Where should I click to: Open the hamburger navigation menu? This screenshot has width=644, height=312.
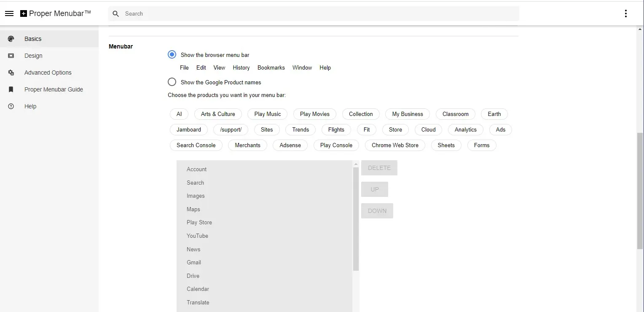pos(9,13)
